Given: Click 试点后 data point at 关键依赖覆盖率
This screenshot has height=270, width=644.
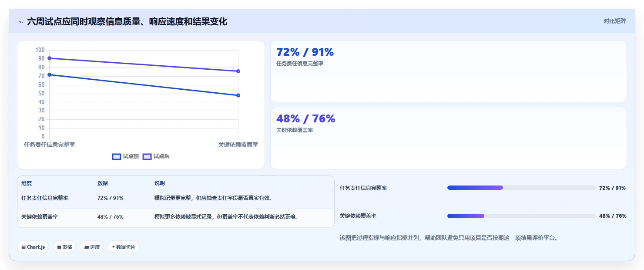Looking at the screenshot, I should tap(238, 71).
